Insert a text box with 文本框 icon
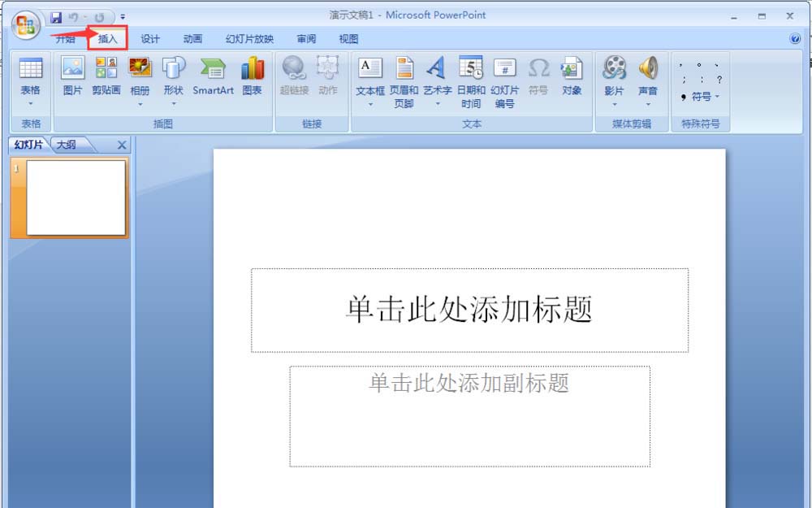Viewport: 812px width, 508px height. [370, 68]
